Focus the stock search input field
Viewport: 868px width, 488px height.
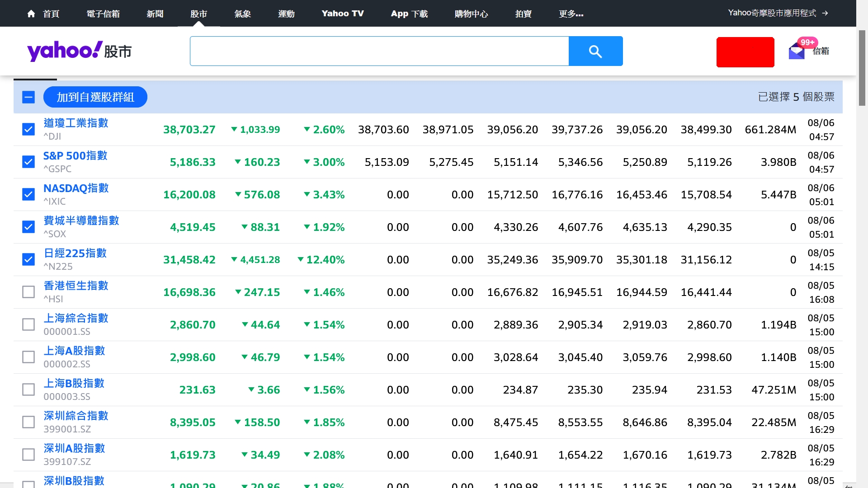coord(379,51)
